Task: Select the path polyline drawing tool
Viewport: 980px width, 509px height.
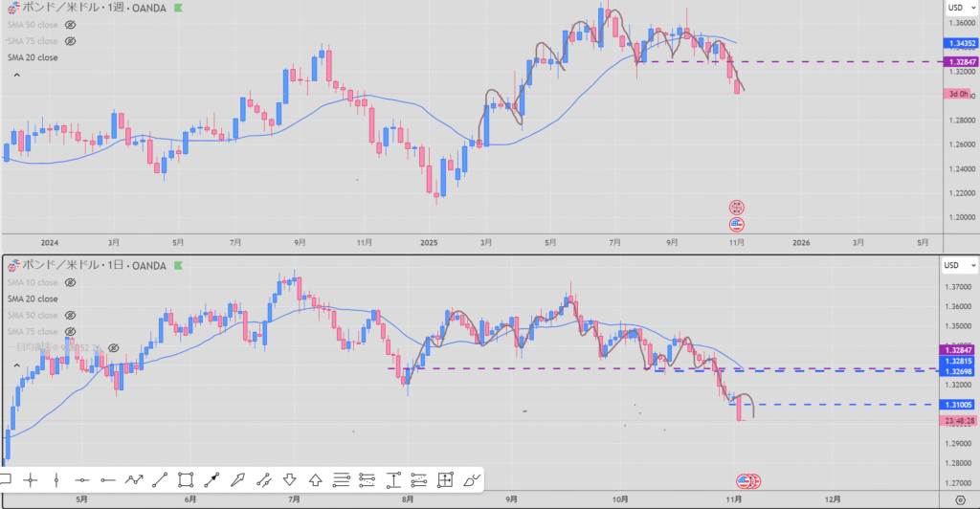Action: pos(134,479)
